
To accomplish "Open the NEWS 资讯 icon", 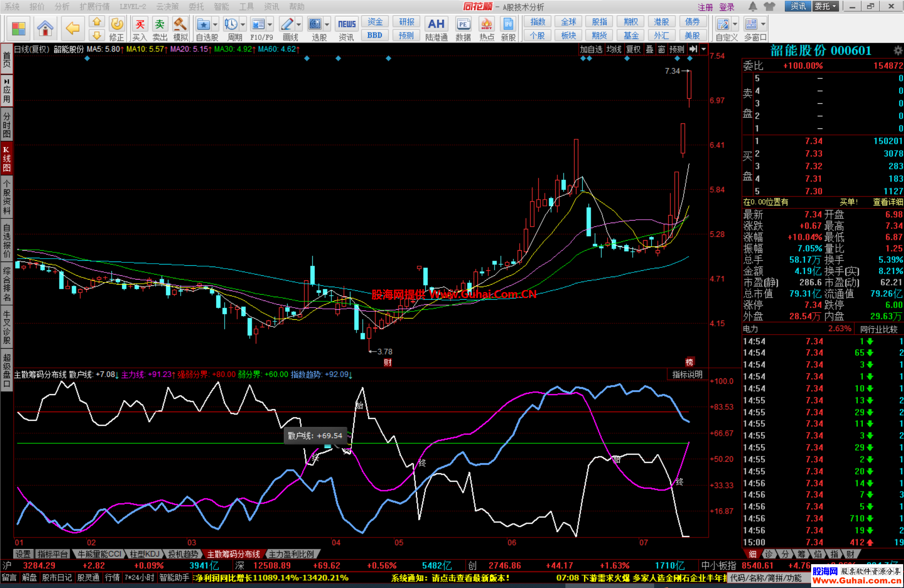I will pos(347,29).
